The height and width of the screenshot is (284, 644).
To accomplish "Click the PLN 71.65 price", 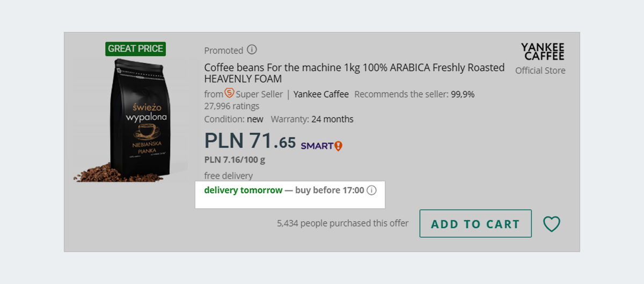I will coord(250,141).
